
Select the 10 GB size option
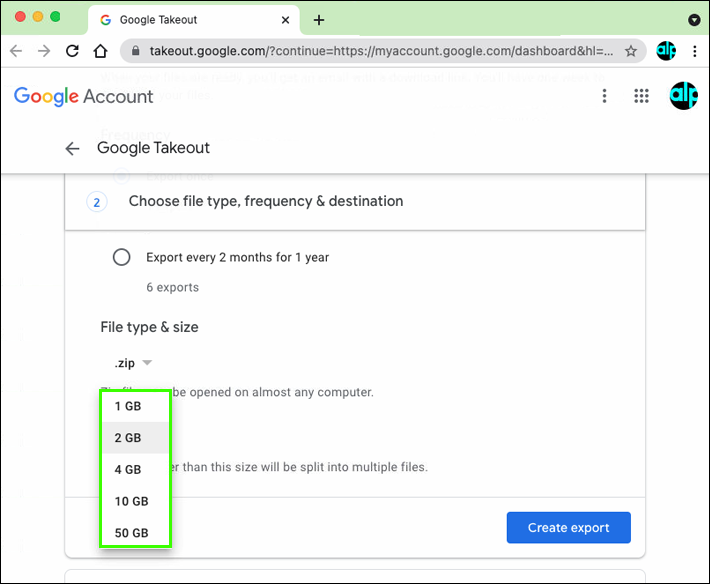pyautogui.click(x=131, y=501)
